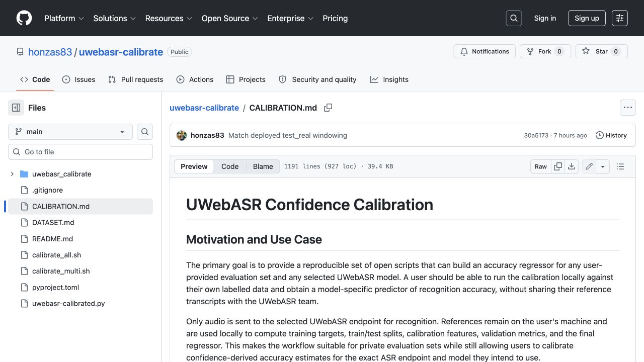644x362 pixels.
Task: Click the Star icon button
Action: [601, 51]
